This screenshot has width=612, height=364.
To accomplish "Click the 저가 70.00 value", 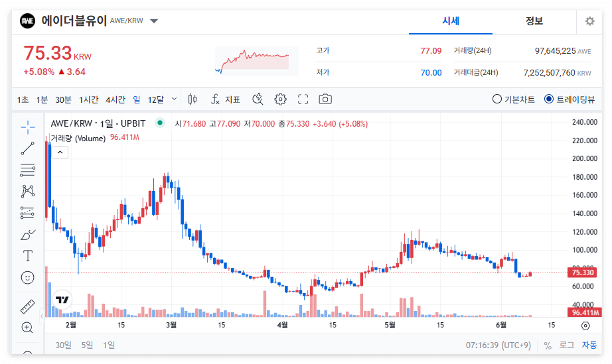I will 431,72.
